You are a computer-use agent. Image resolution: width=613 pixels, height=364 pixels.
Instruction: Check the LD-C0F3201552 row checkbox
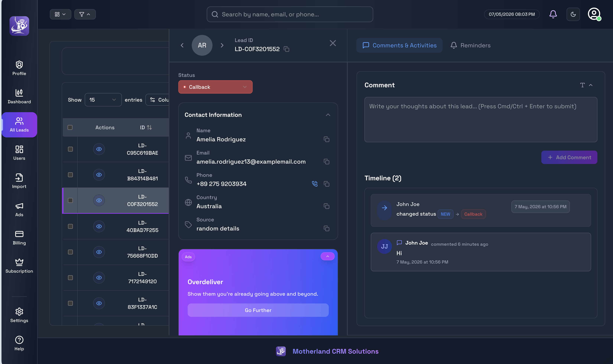(70, 200)
